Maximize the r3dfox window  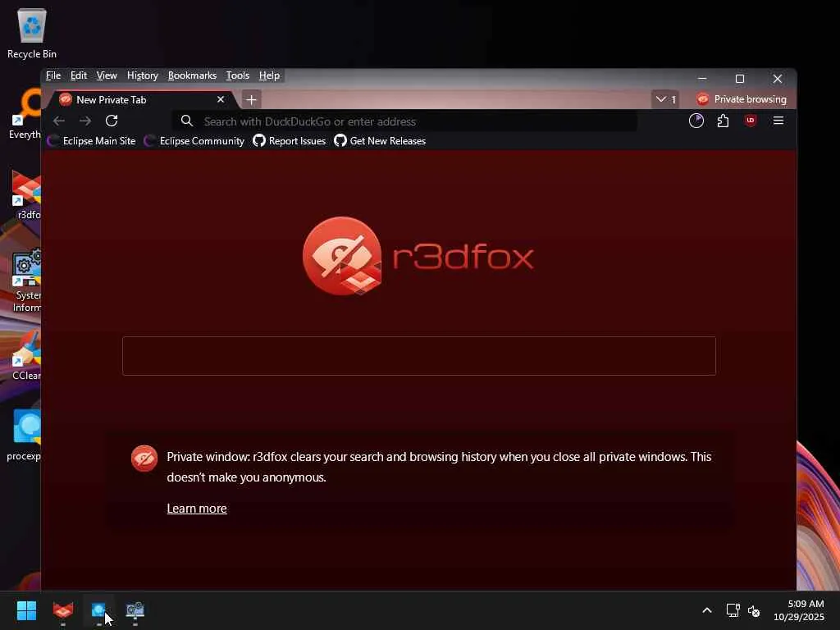click(740, 79)
